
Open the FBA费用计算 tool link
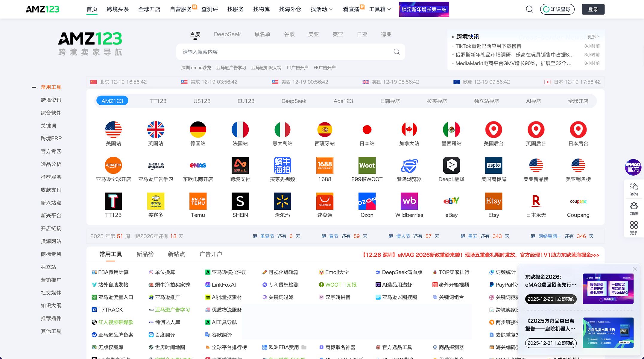click(110, 272)
